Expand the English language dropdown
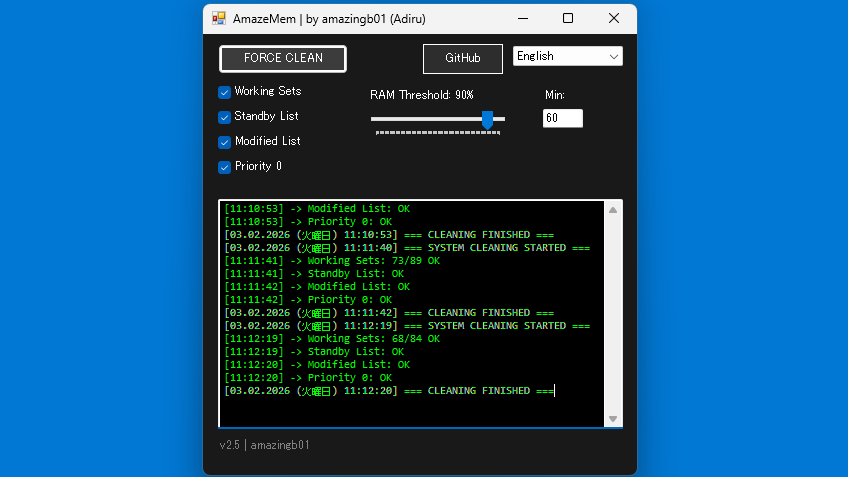This screenshot has width=848, height=477. [567, 57]
